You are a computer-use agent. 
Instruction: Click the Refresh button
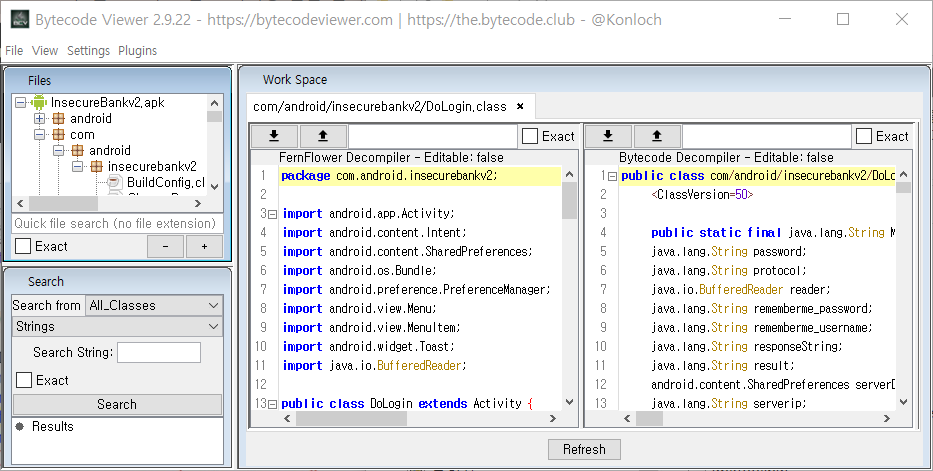coord(584,450)
